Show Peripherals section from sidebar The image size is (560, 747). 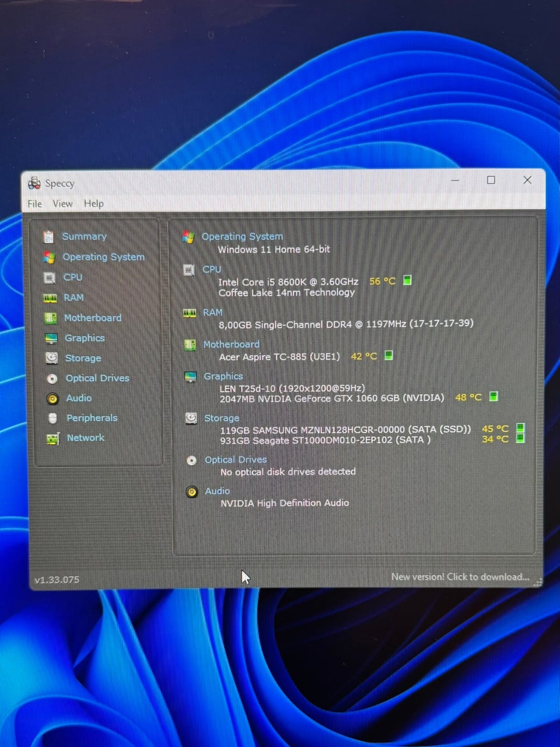coord(92,418)
